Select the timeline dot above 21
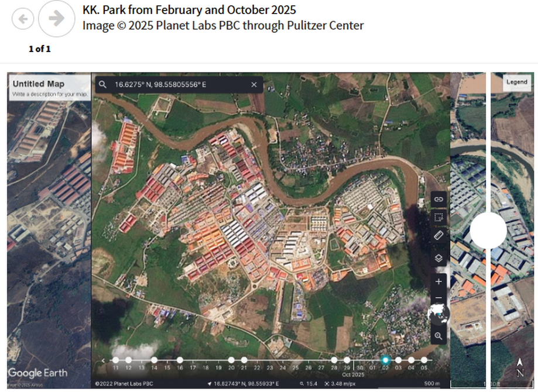Image resolution: width=538 pixels, height=392 pixels. coord(244,360)
